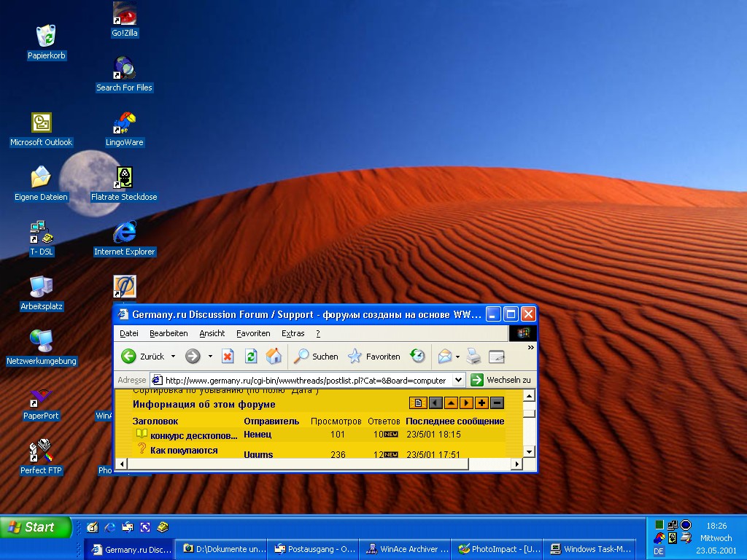Open the Start menu button

pyautogui.click(x=36, y=527)
